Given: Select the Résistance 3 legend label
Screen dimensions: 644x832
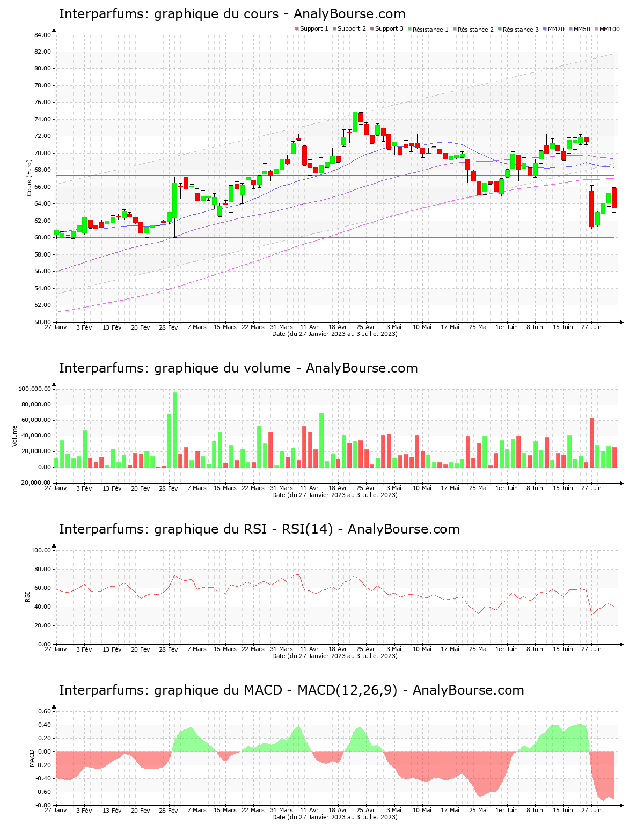Looking at the screenshot, I should click(x=521, y=30).
